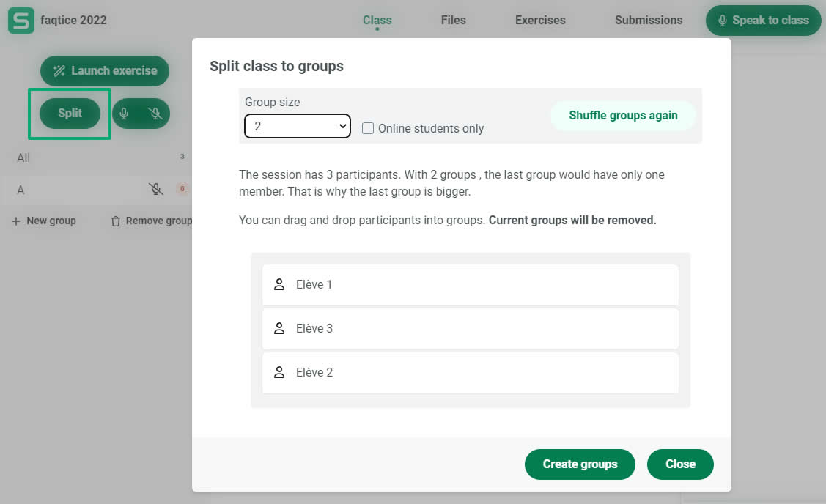Switch to the Files tab

(453, 21)
